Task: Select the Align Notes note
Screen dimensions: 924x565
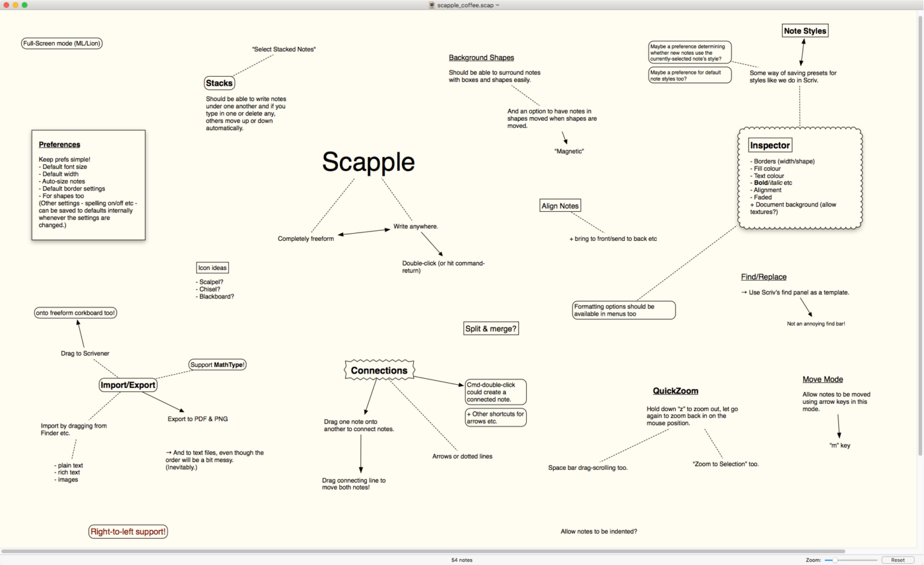Action: (560, 206)
